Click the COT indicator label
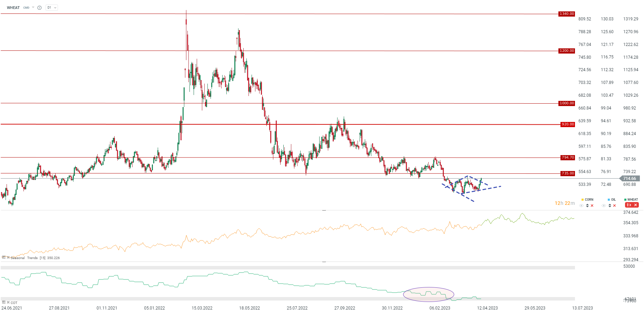The height and width of the screenshot is (314, 644). pos(14,303)
